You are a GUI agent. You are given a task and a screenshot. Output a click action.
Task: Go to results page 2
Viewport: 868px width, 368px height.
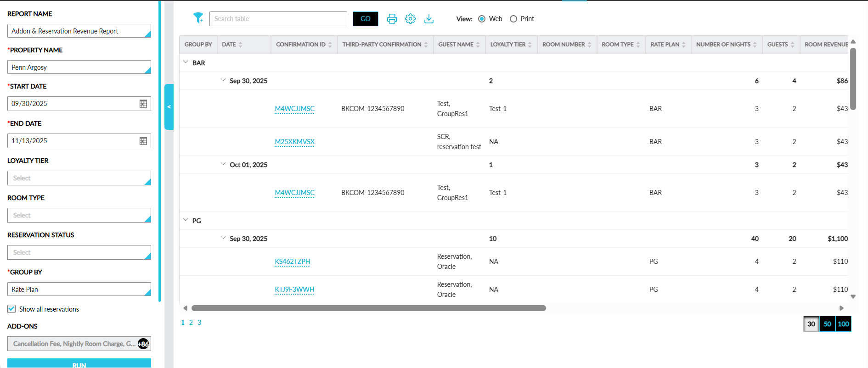(x=191, y=323)
